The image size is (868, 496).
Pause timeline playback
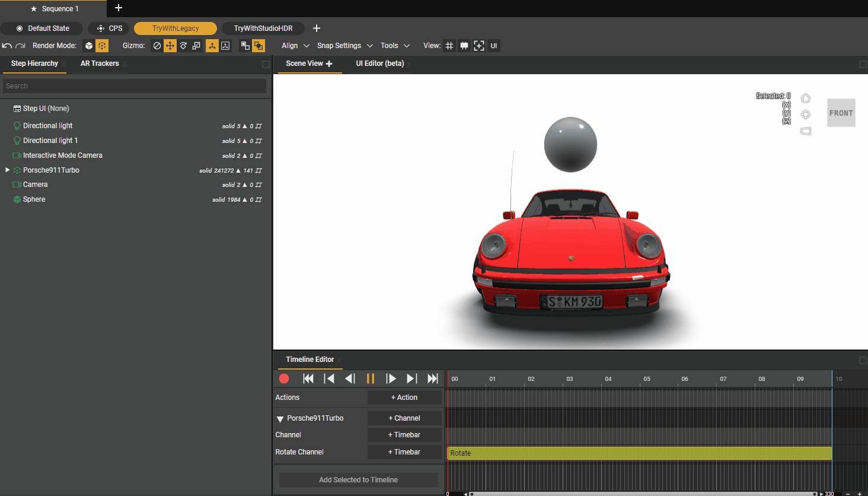pos(371,379)
